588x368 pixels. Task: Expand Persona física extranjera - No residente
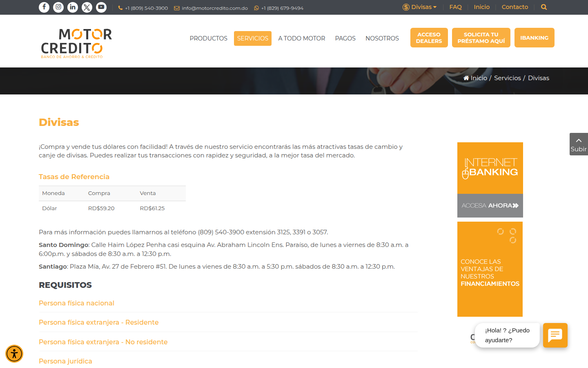coord(103,342)
